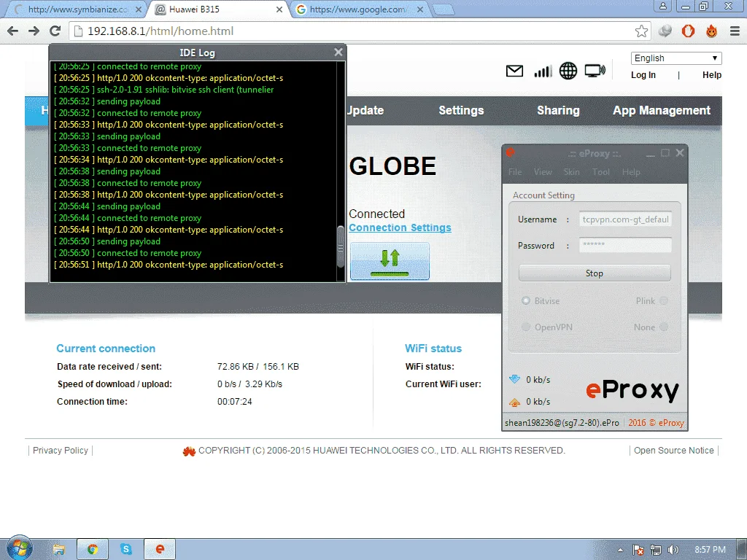Open the App Management navigation tab
The height and width of the screenshot is (560, 747).
(x=661, y=111)
